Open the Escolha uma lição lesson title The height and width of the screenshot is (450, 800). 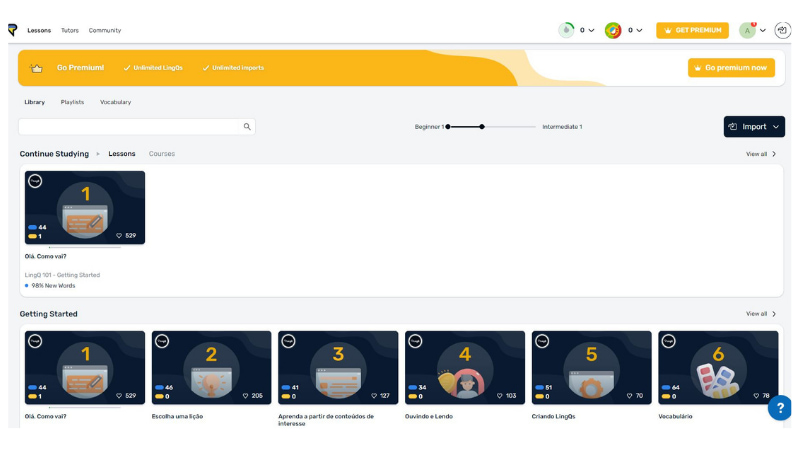pyautogui.click(x=177, y=416)
